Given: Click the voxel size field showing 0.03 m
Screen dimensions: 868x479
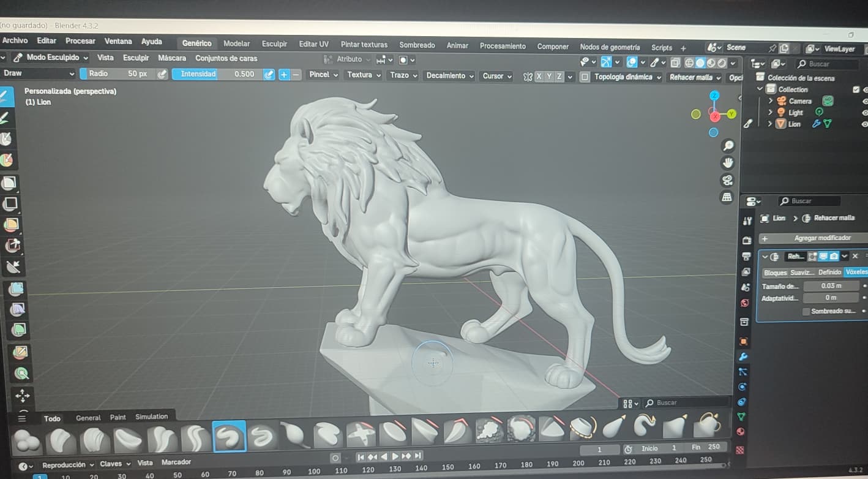Looking at the screenshot, I should point(831,286).
